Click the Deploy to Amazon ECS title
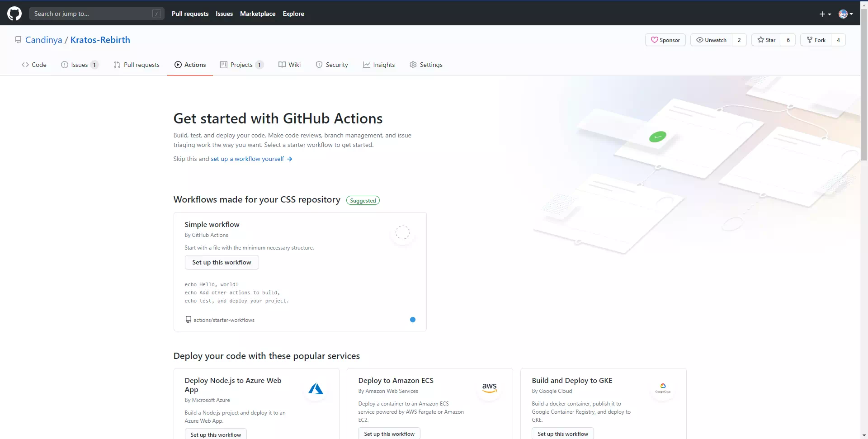868x439 pixels. coord(396,380)
